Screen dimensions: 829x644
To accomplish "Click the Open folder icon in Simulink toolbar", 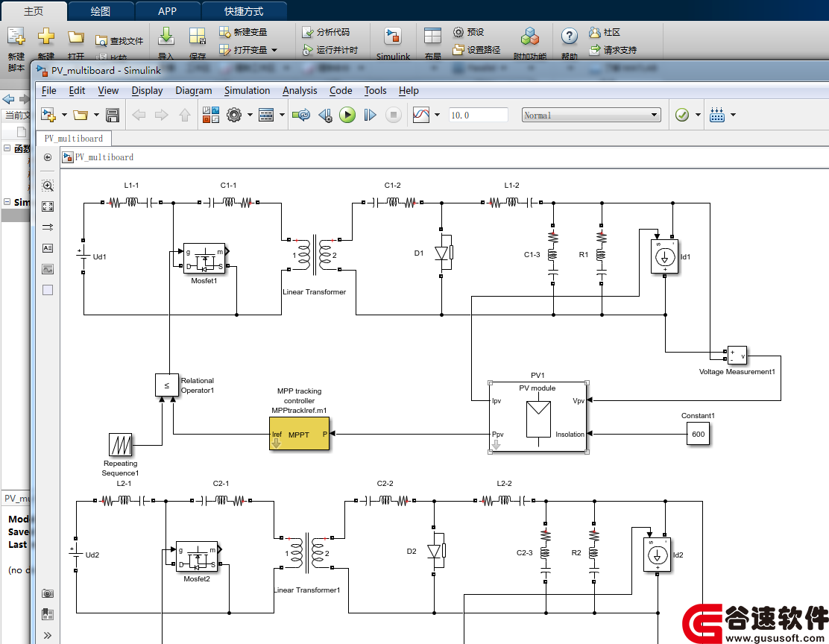I will coord(81,115).
